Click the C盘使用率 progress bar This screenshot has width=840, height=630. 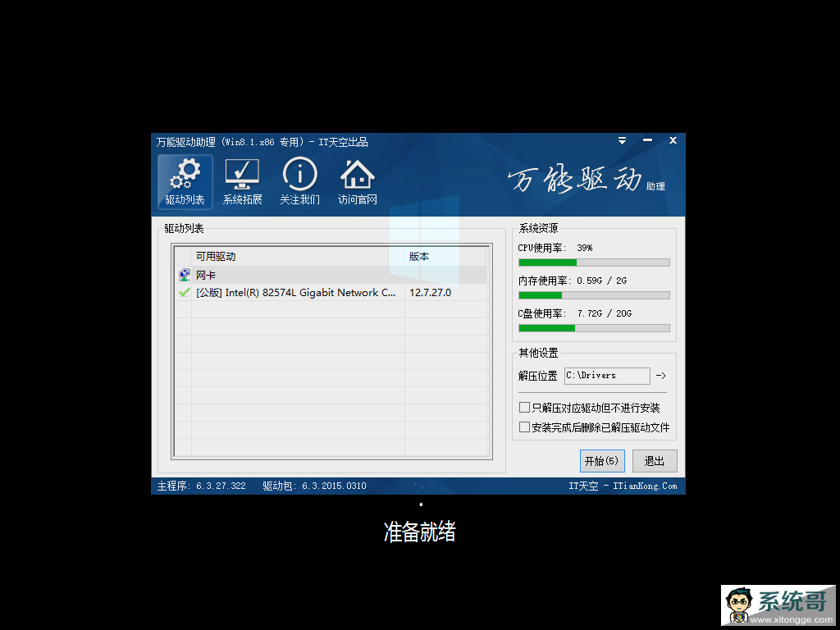(x=594, y=328)
